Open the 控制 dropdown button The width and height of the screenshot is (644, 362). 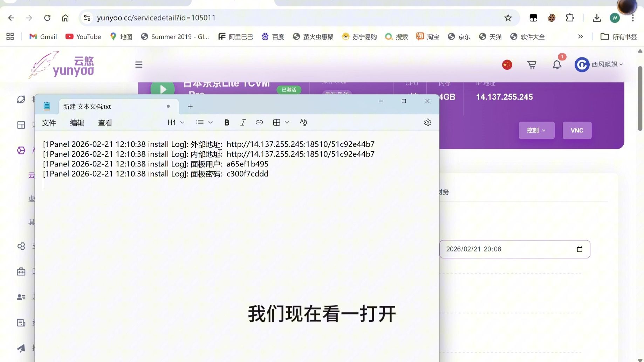click(x=536, y=130)
